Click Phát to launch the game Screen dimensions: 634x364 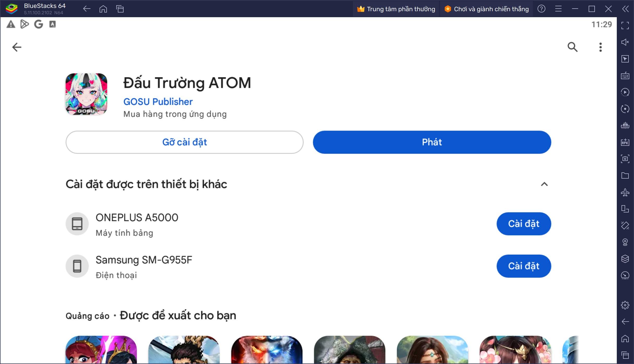(x=432, y=142)
